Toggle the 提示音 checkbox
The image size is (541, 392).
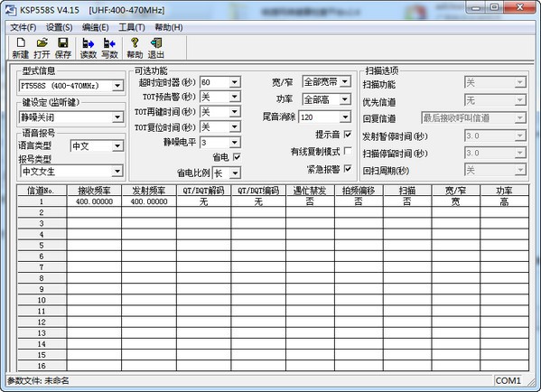(x=348, y=135)
